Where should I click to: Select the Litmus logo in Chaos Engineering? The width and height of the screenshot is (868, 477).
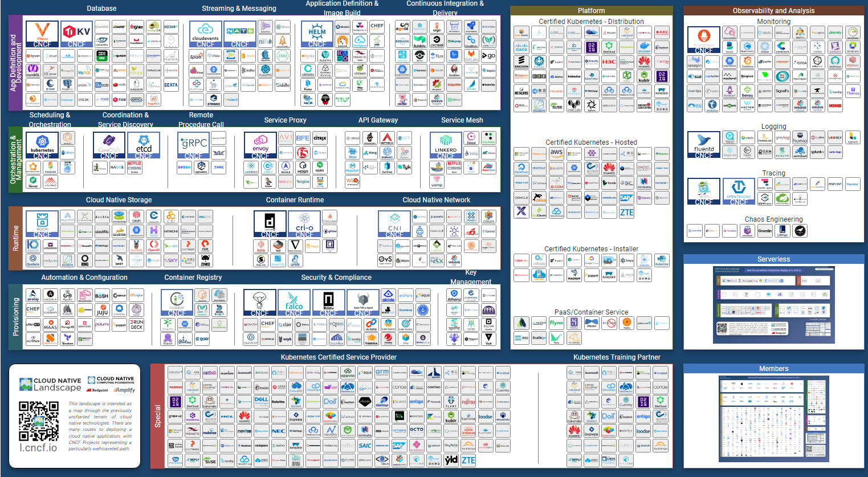point(783,231)
